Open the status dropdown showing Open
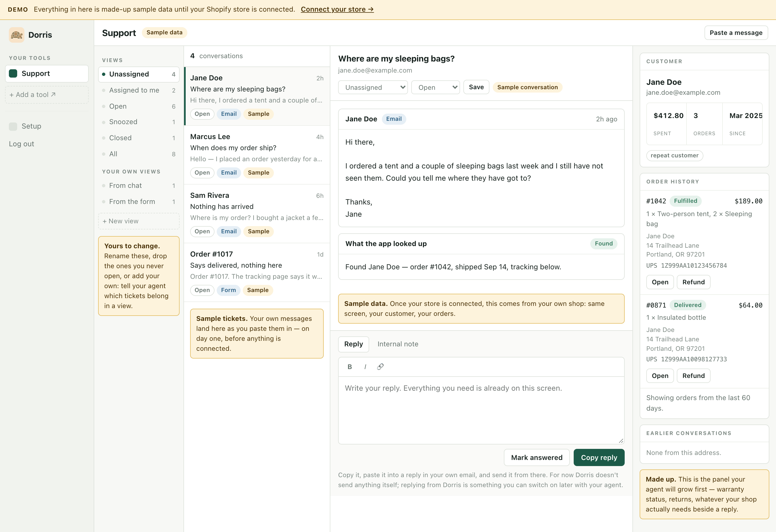 pyautogui.click(x=435, y=88)
